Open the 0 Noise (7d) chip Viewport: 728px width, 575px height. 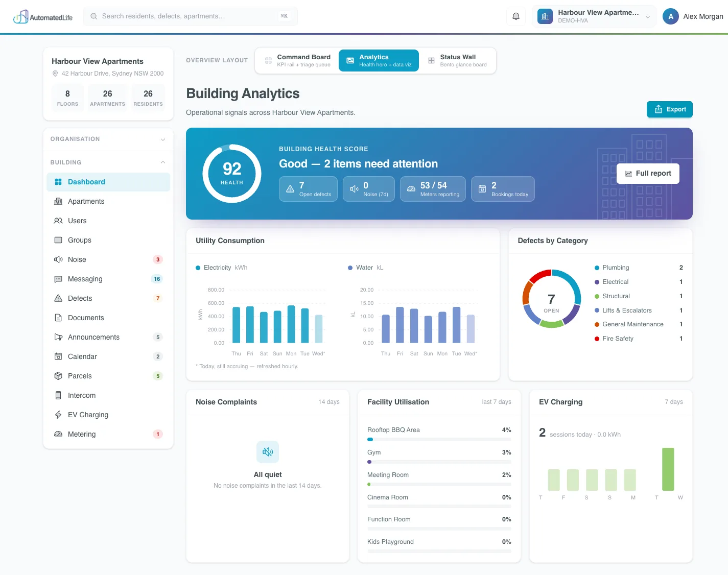(369, 189)
